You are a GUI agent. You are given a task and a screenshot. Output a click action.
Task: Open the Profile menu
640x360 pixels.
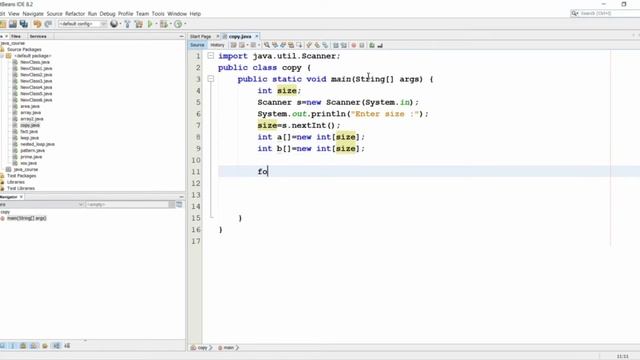coord(126,13)
